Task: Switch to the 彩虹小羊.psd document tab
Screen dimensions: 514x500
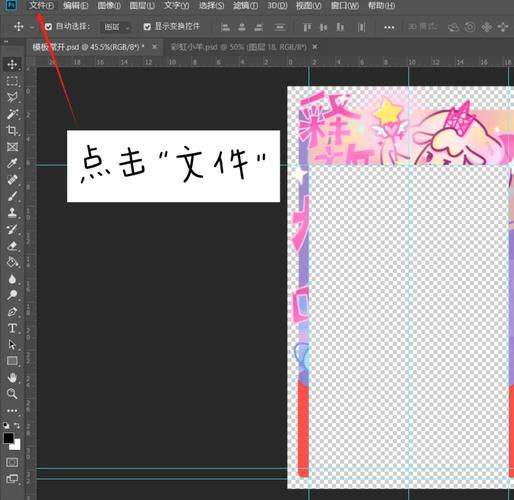Action: [x=239, y=47]
